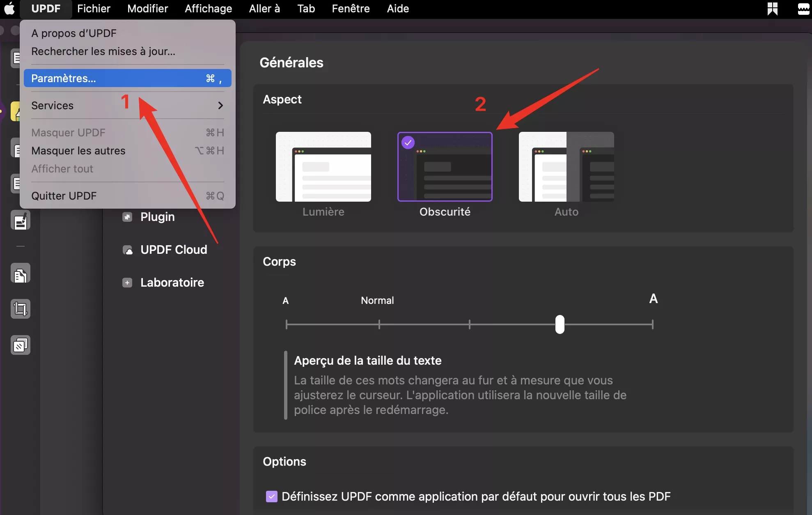
Task: Click the Options section heading
Action: point(284,462)
